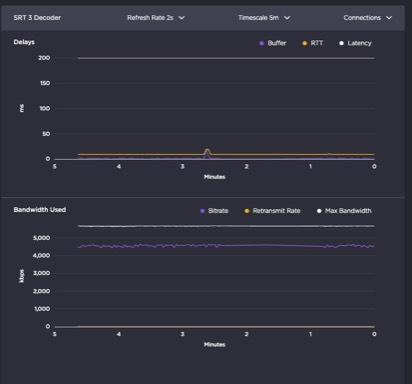This screenshot has width=412, height=384.
Task: Toggle the Latency series in Delays legend
Action: [355, 43]
